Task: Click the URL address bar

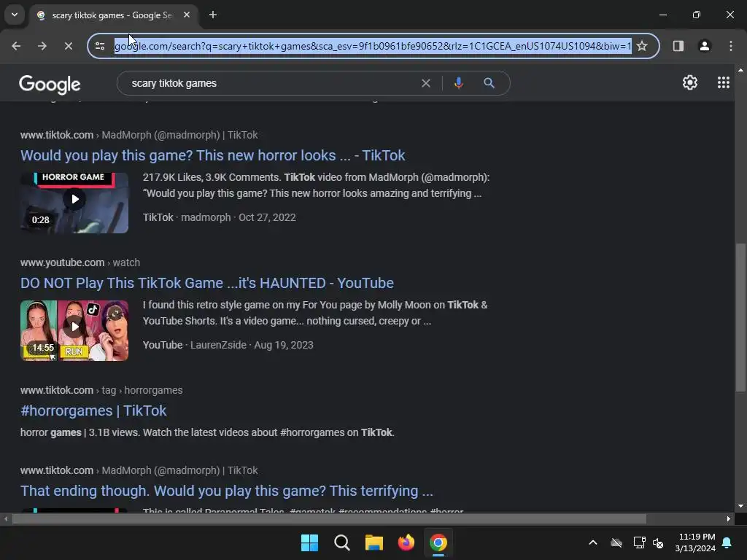Action: point(373,46)
